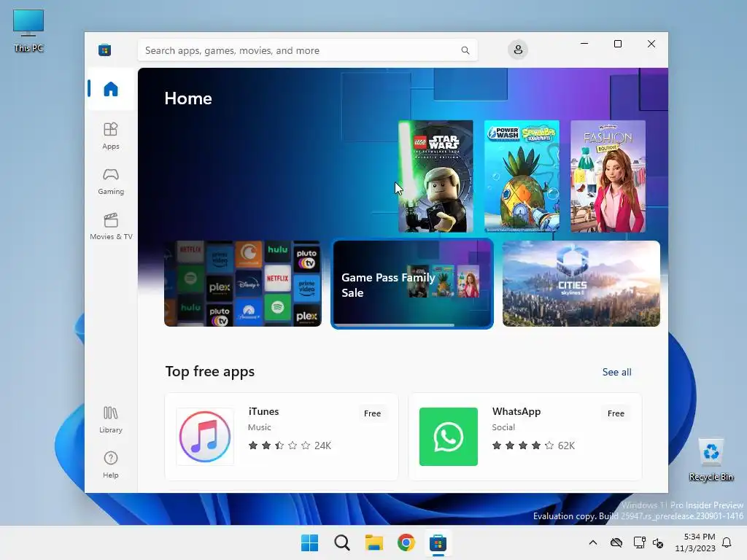Open File Explorer from the taskbar
747x560 pixels.
(374, 542)
